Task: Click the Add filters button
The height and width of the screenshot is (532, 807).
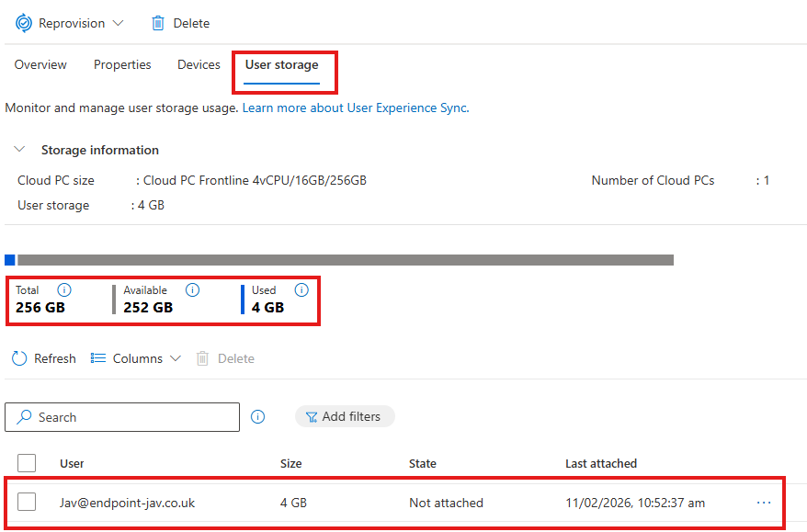Action: [x=344, y=417]
